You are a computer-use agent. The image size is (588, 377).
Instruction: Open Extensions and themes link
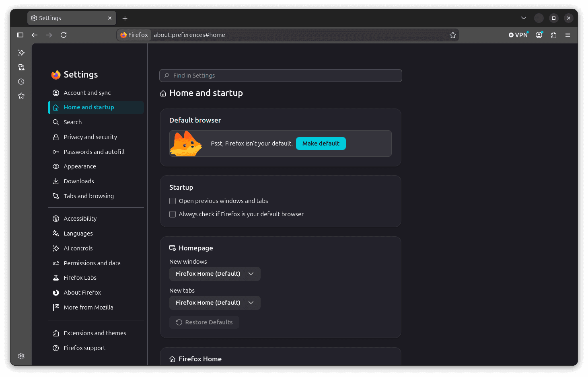tap(96, 333)
